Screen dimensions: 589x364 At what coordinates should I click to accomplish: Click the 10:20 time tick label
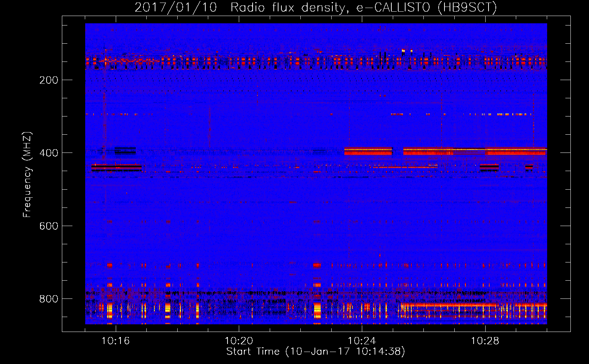pyautogui.click(x=239, y=341)
